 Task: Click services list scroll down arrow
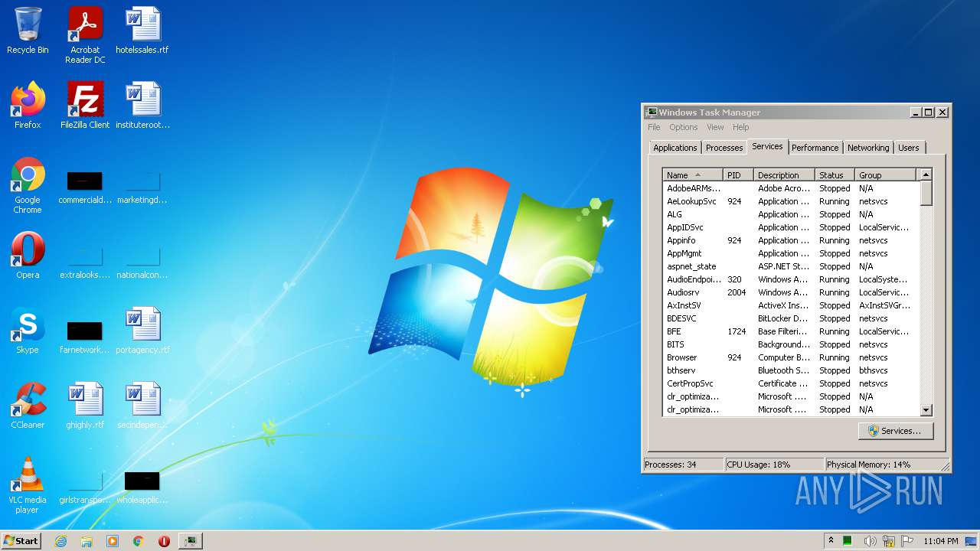[x=926, y=410]
